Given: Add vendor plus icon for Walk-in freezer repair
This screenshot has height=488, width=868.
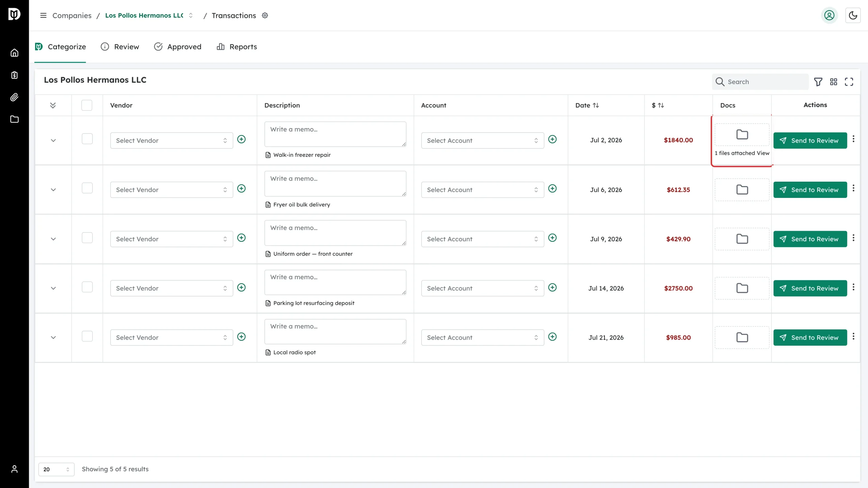Looking at the screenshot, I should coord(241,139).
